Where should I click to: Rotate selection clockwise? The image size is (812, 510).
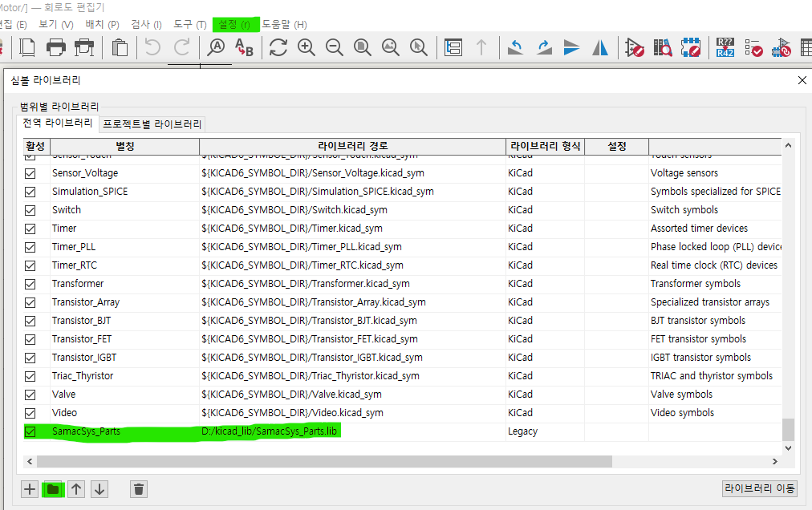pos(544,47)
